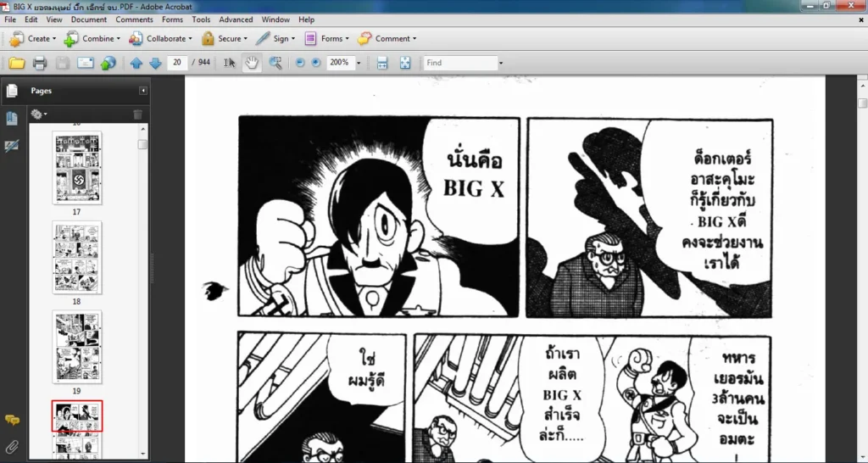The width and height of the screenshot is (868, 463).
Task: Open the Advanced menu
Action: click(236, 20)
